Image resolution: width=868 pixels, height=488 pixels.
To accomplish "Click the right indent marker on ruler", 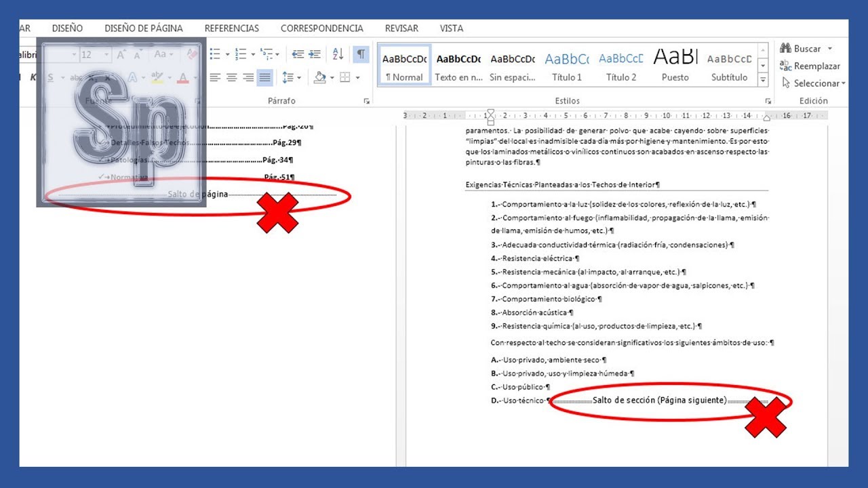I will click(767, 117).
